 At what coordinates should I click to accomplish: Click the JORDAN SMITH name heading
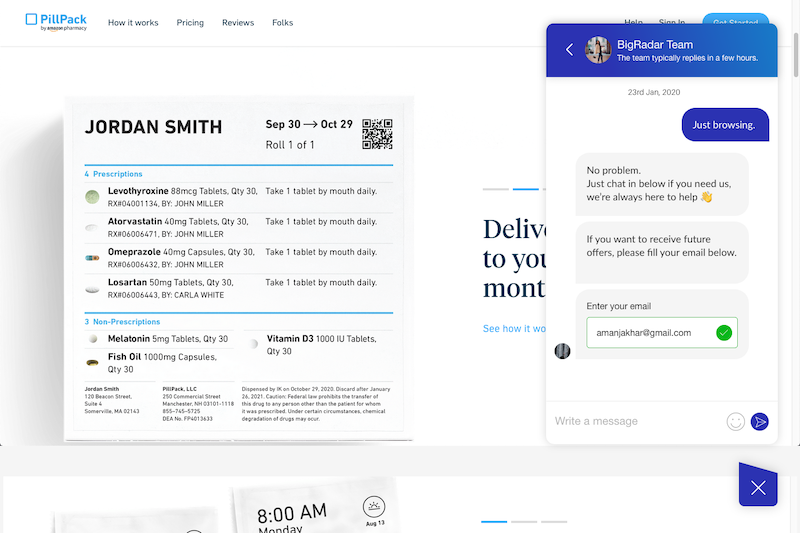pos(154,127)
